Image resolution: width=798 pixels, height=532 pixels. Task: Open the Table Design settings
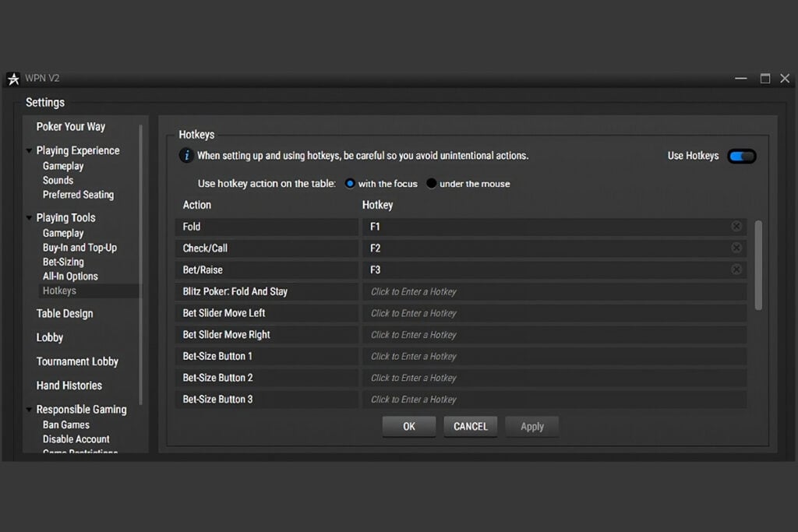(65, 314)
